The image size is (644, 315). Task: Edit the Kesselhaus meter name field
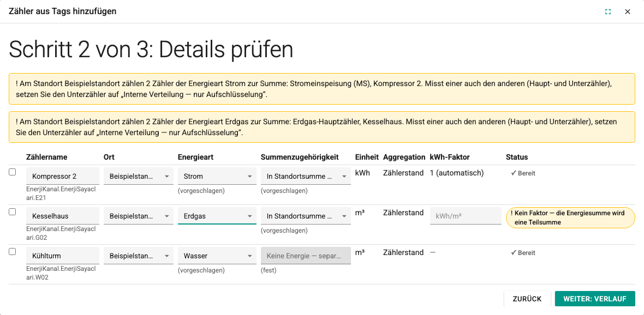pos(63,216)
